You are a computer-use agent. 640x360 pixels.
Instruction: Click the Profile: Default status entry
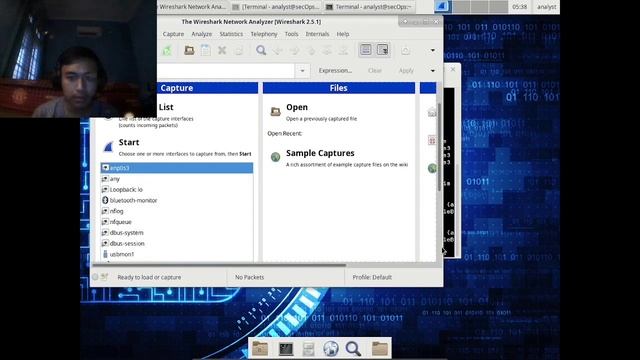click(372, 277)
